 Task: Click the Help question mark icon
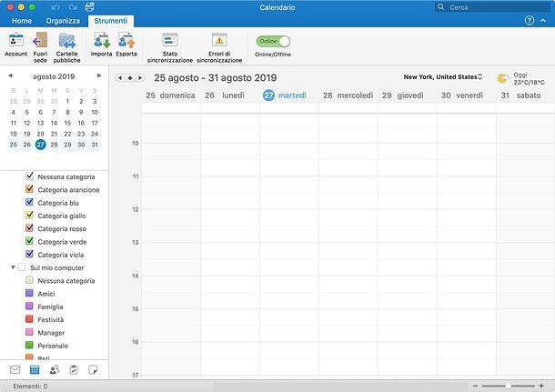530,21
